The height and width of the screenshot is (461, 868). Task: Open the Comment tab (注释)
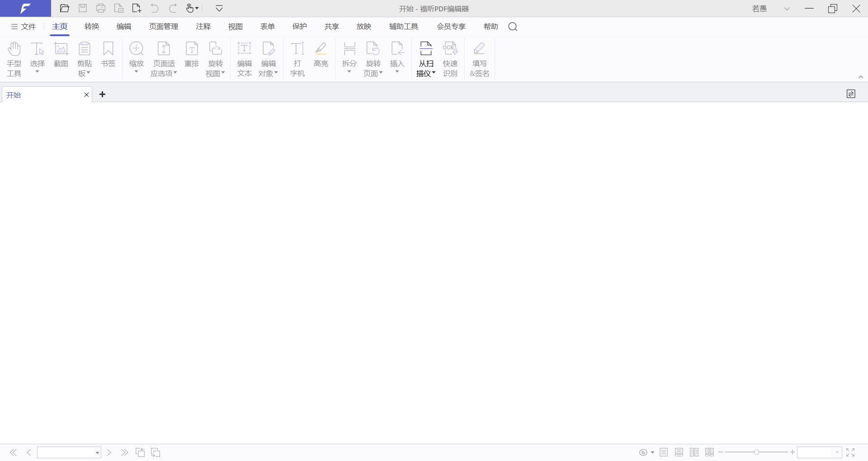pyautogui.click(x=203, y=27)
